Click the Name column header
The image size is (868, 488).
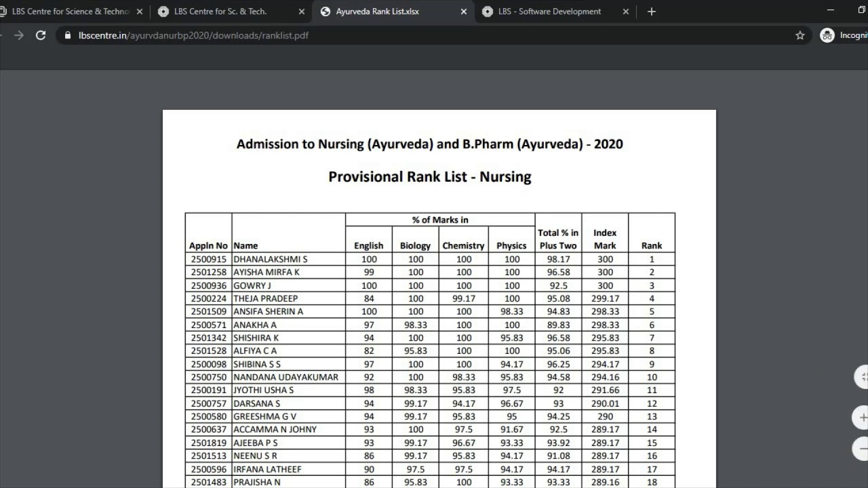pos(245,245)
